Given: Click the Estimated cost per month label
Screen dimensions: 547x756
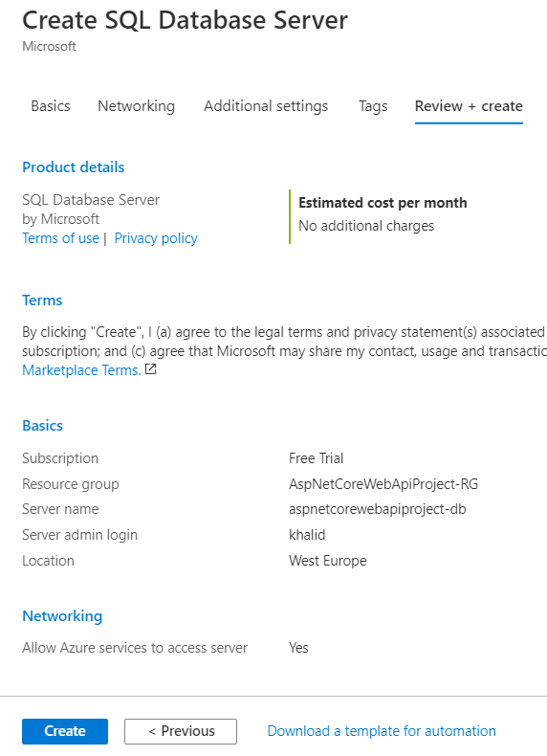Looking at the screenshot, I should [x=383, y=203].
